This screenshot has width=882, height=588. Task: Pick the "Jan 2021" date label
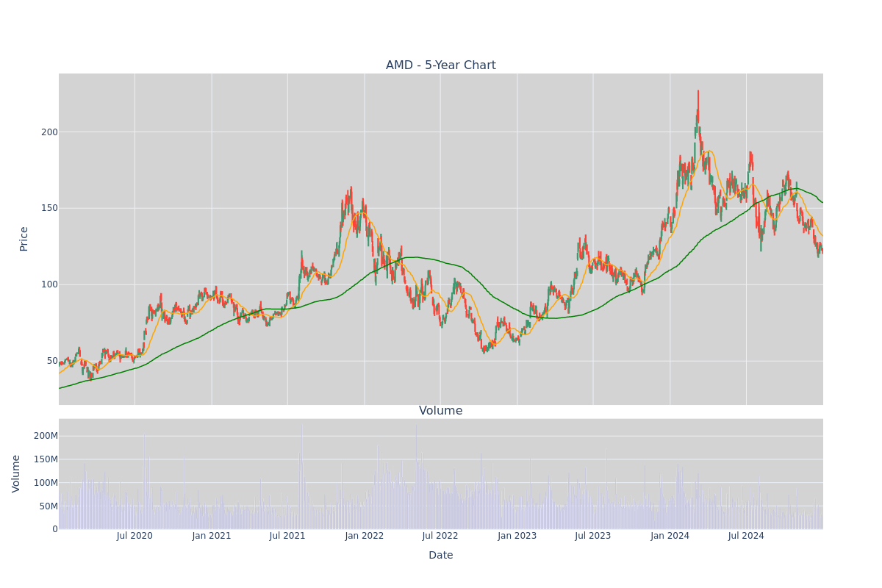tap(212, 536)
